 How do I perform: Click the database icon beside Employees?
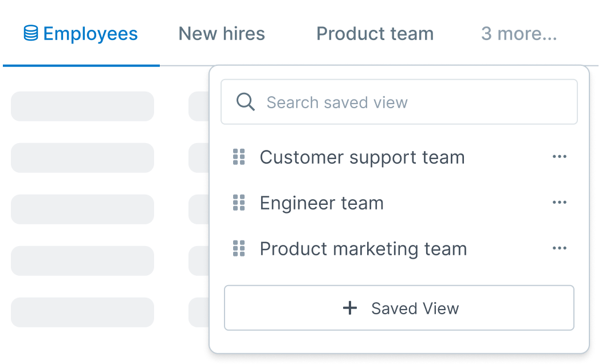[31, 33]
